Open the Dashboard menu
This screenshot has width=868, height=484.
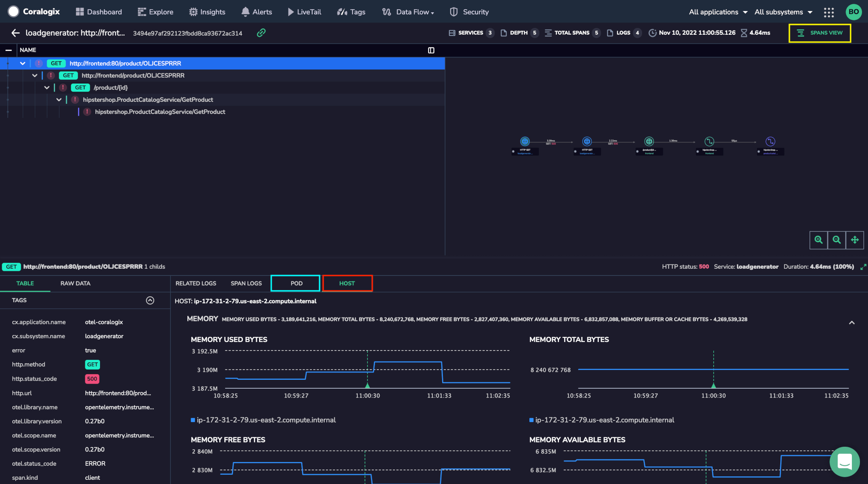tap(99, 12)
